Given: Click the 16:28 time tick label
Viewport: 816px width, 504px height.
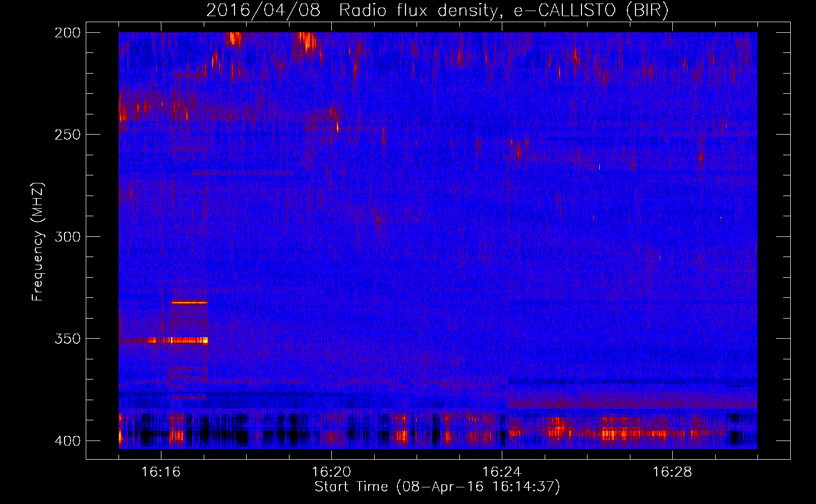Looking at the screenshot, I should click(x=672, y=472).
